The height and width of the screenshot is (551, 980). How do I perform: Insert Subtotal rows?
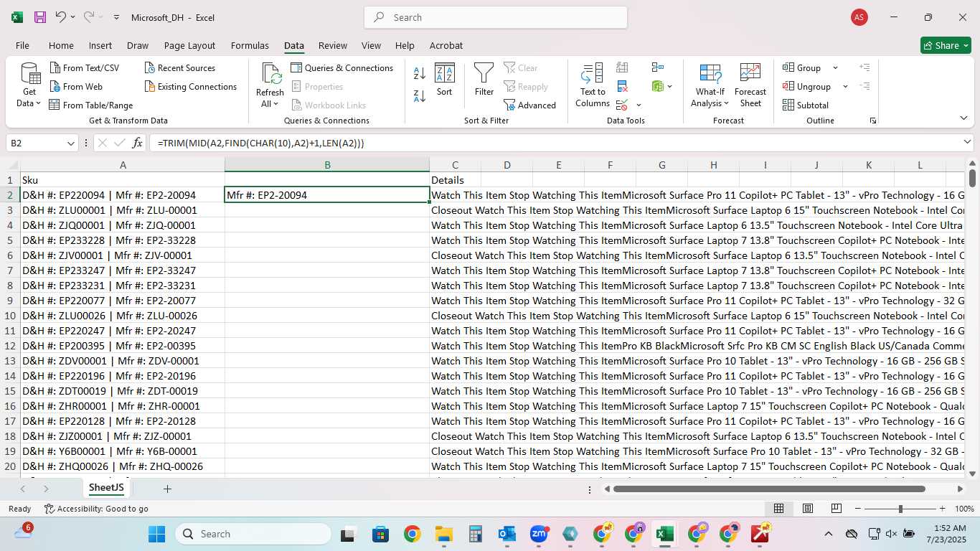click(806, 105)
